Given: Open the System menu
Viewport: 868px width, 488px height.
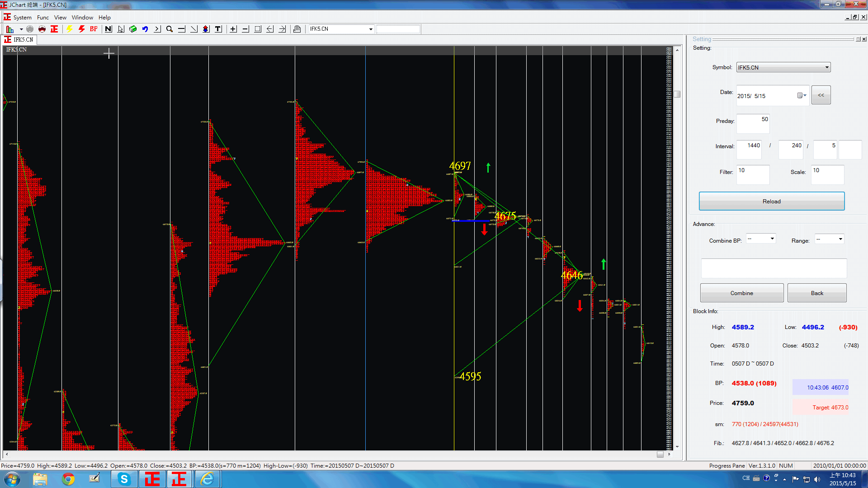Looking at the screenshot, I should [x=23, y=18].
